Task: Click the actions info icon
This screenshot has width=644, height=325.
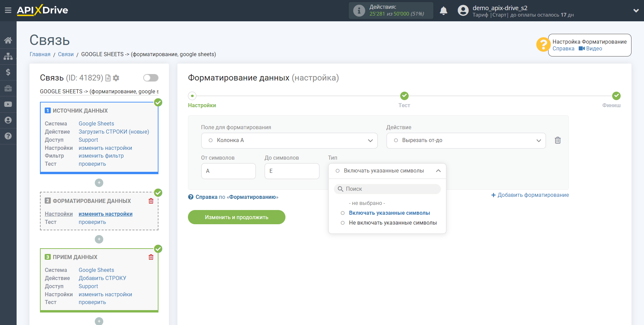Action: (x=359, y=10)
